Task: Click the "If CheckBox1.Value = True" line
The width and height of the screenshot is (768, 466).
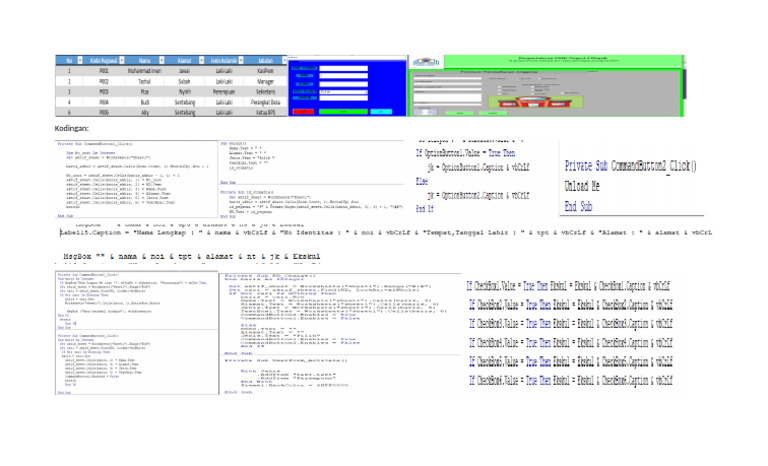Action: pyautogui.click(x=568, y=286)
